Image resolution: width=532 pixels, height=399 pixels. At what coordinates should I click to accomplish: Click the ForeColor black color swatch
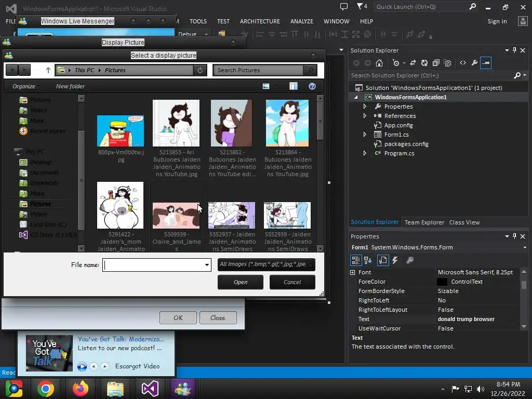coord(442,282)
